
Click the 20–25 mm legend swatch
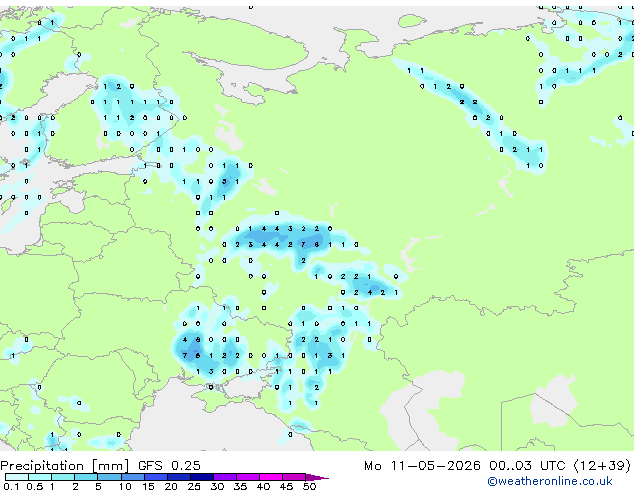tap(178, 477)
